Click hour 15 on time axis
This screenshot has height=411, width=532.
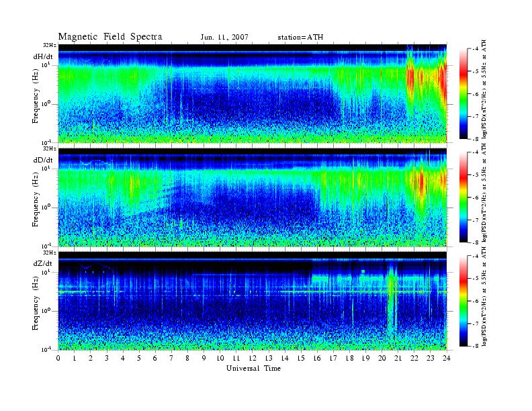[301, 358]
